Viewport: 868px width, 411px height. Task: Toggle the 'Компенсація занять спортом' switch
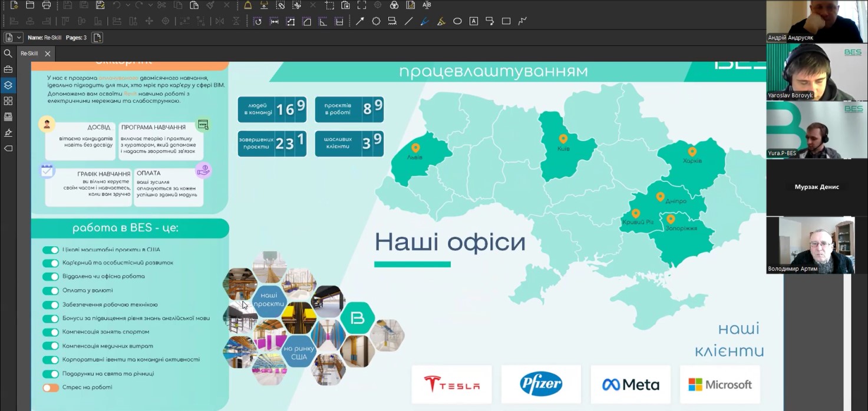(51, 332)
